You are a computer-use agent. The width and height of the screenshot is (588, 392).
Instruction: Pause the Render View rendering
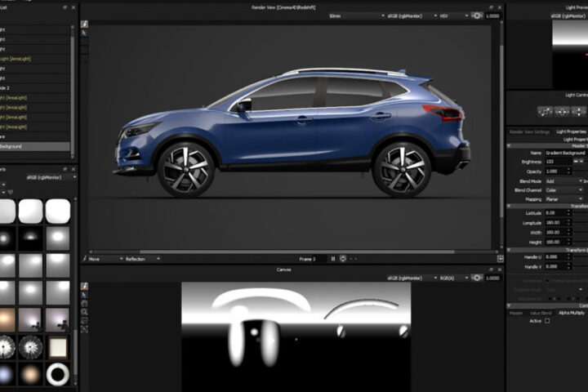pyautogui.click(x=333, y=259)
